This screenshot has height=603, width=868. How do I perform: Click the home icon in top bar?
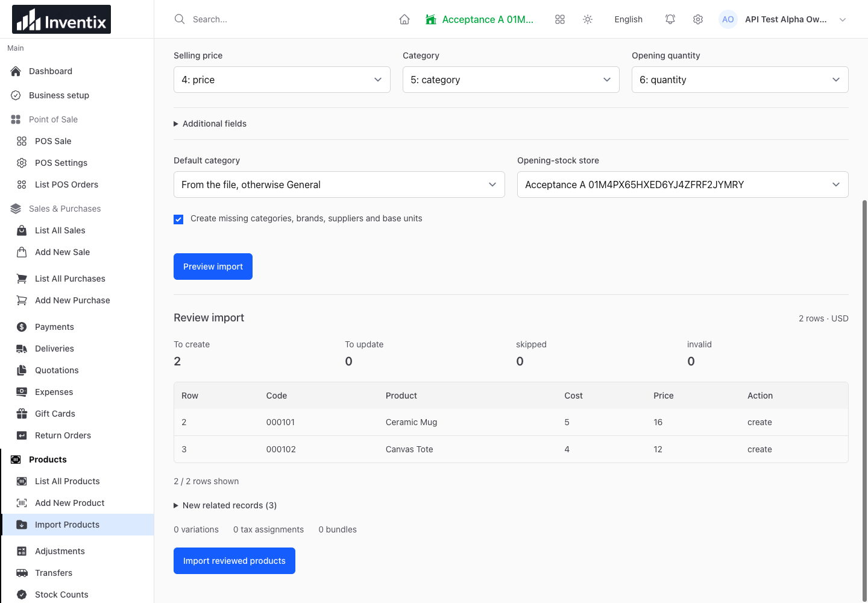404,19
